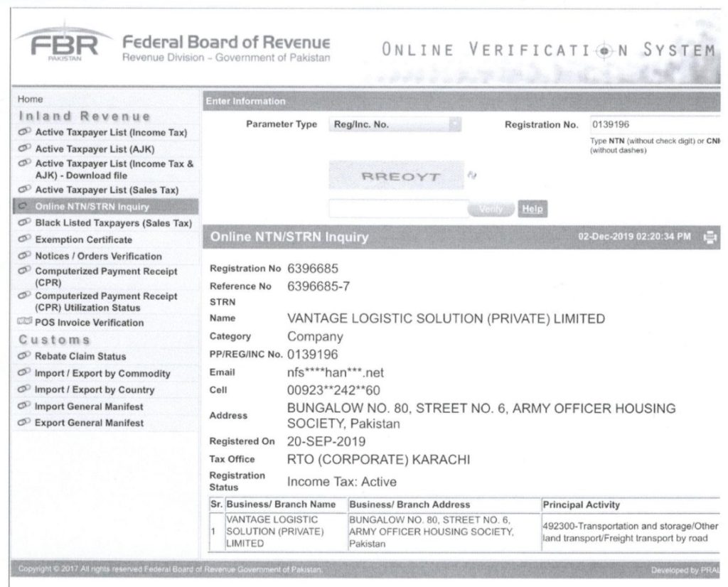The image size is (728, 587).
Task: Click tax office RTO (CORPORATE) KARACHI
Action: pos(378,459)
